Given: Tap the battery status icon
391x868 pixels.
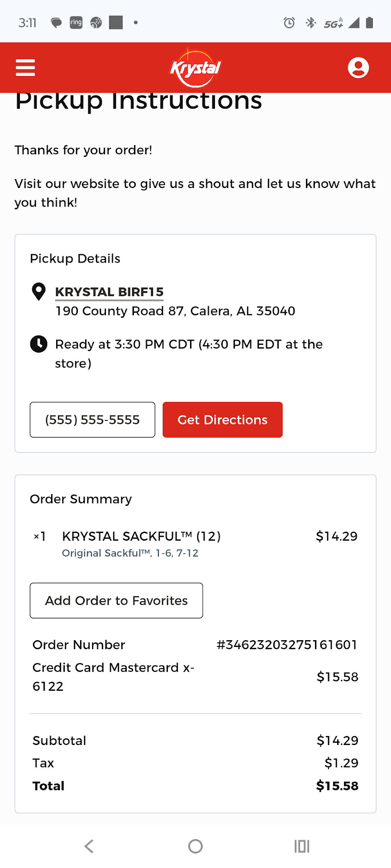Looking at the screenshot, I should coord(369,23).
